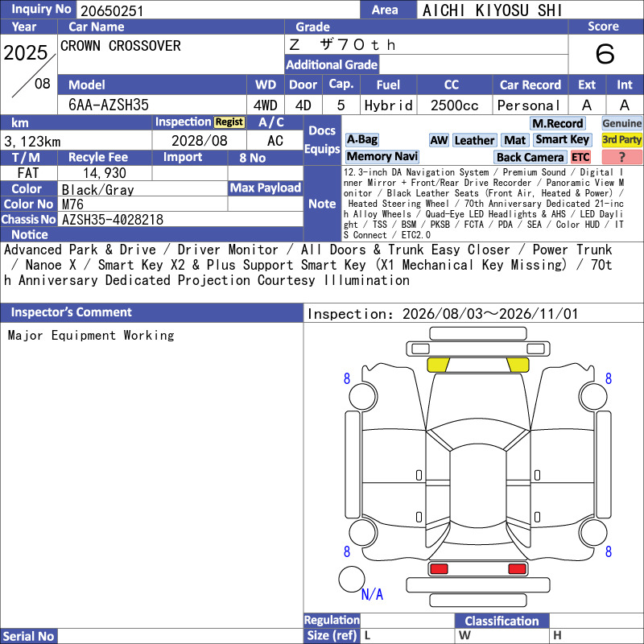
Task: Click the M.Record badge
Action: click(557, 123)
